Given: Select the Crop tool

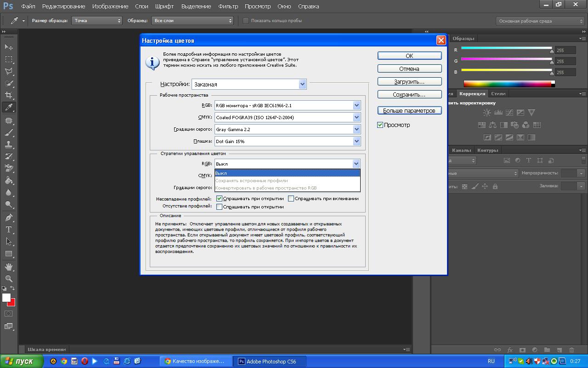Looking at the screenshot, I should tap(9, 95).
